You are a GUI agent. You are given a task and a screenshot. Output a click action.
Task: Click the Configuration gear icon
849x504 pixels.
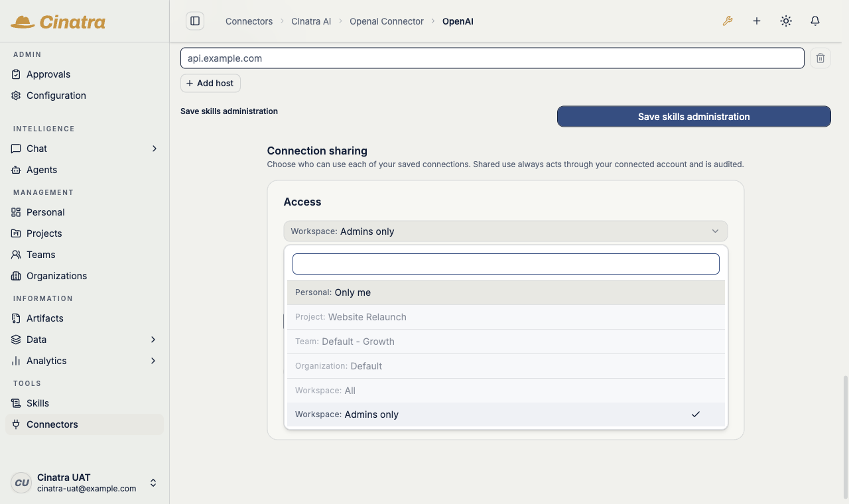[16, 95]
